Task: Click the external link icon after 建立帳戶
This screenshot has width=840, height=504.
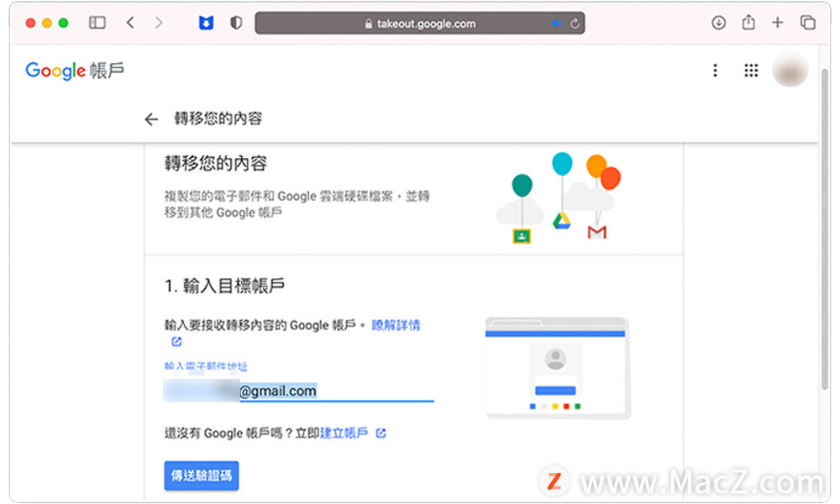Action: (x=381, y=433)
